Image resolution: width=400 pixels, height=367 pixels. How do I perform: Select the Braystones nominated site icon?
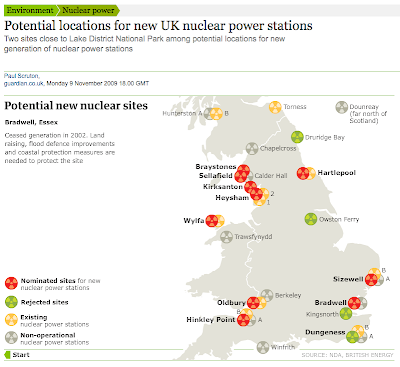click(x=244, y=170)
